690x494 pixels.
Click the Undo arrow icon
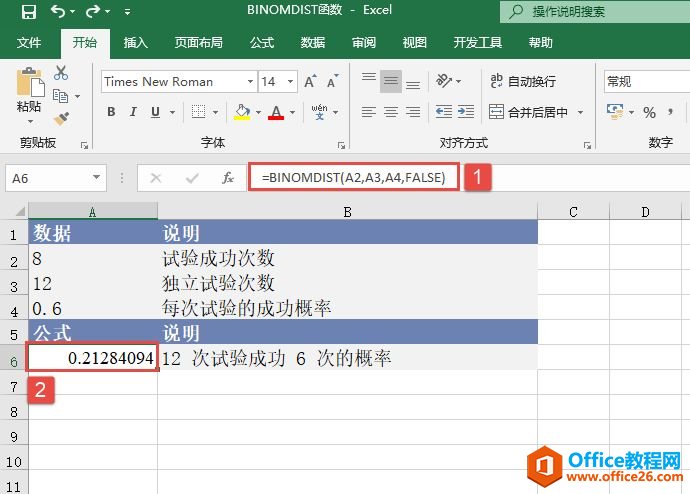[58, 12]
